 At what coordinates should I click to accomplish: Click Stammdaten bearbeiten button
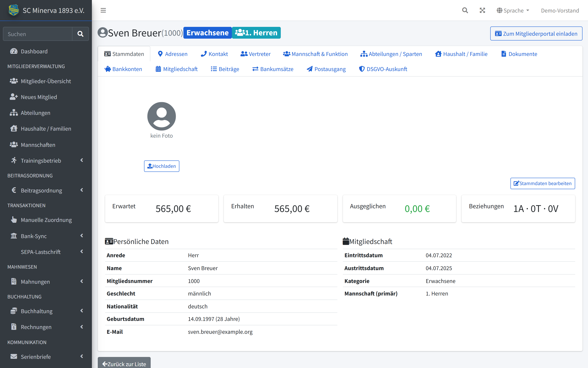(543, 183)
